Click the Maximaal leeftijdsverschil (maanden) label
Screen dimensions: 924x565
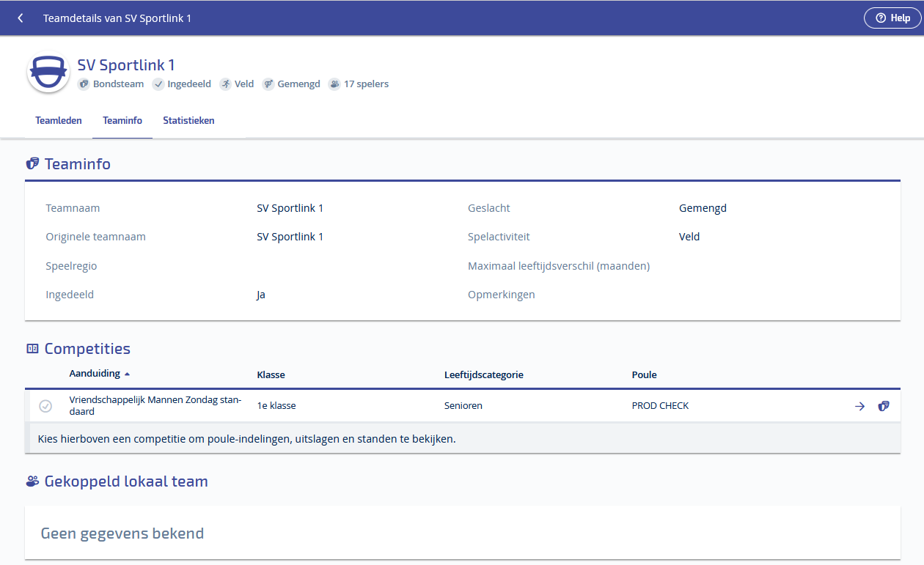click(x=559, y=266)
